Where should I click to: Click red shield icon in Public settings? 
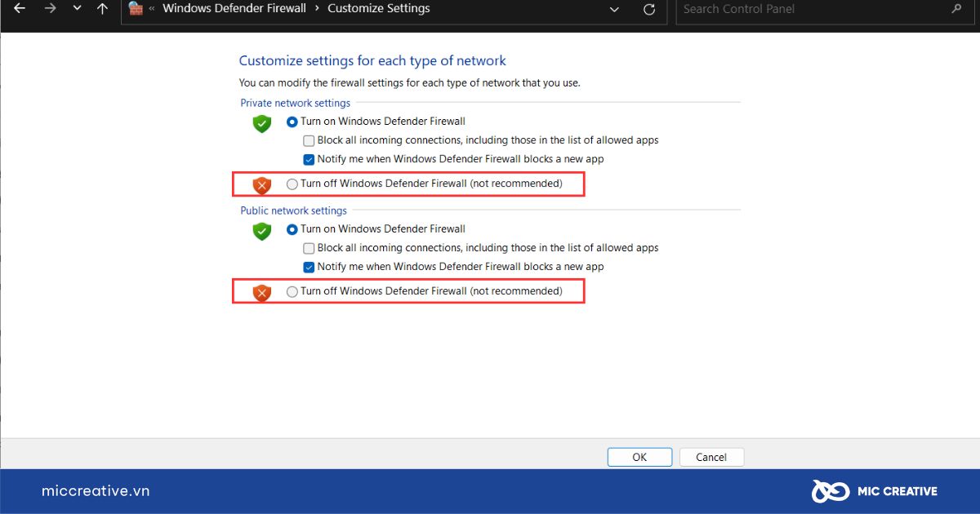pos(261,293)
